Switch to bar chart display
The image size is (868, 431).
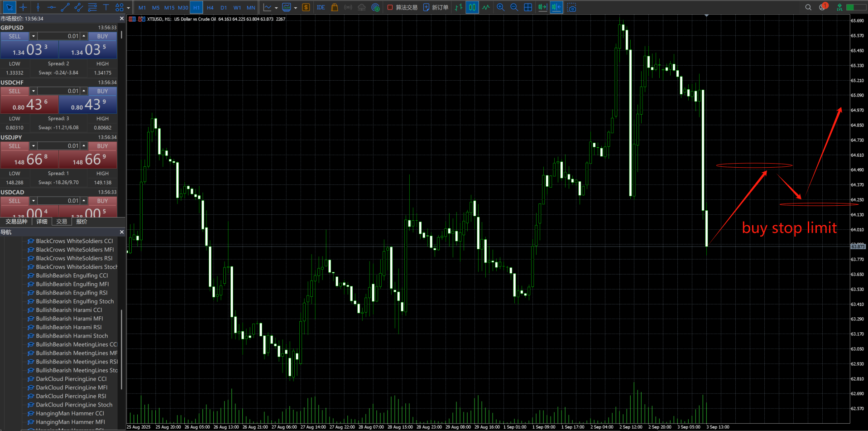[459, 7]
